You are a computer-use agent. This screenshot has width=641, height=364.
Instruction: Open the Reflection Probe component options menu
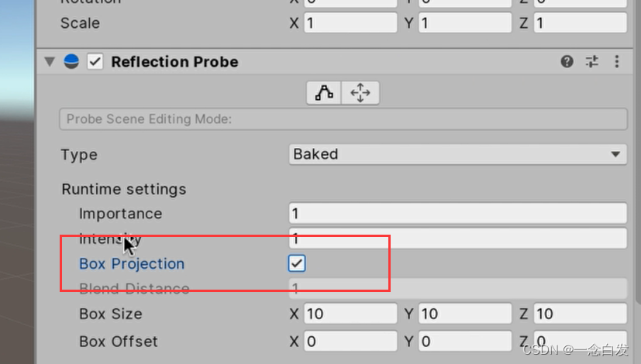tap(617, 62)
